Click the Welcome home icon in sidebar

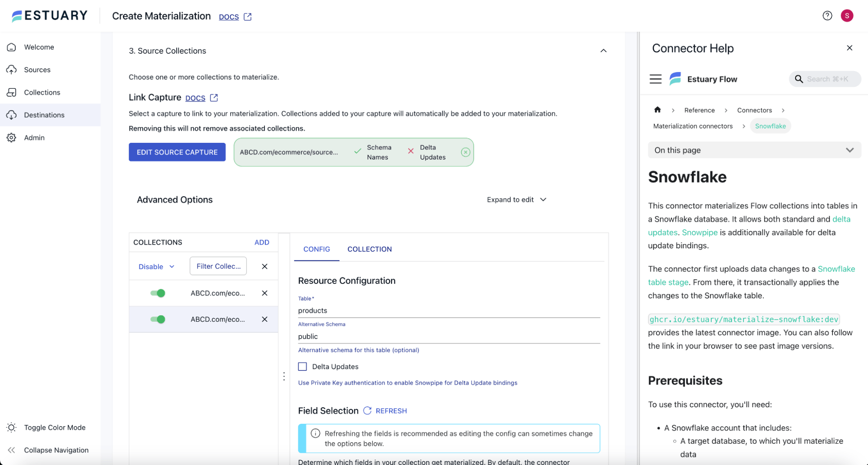click(x=12, y=47)
